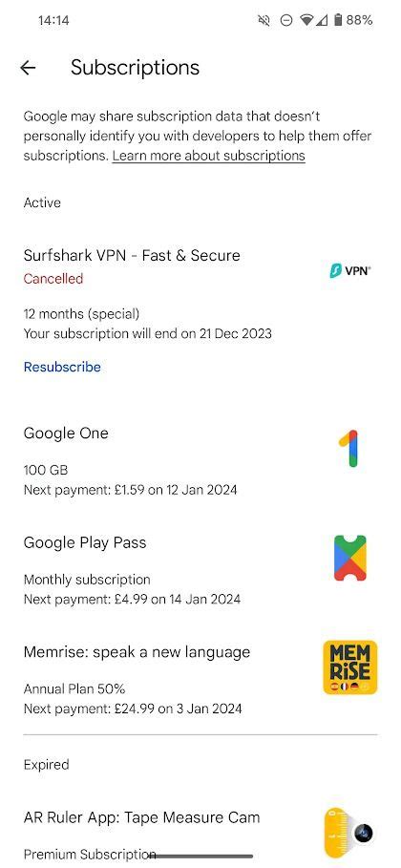
Task: Tap the do-not-disturb status icon
Action: click(286, 20)
